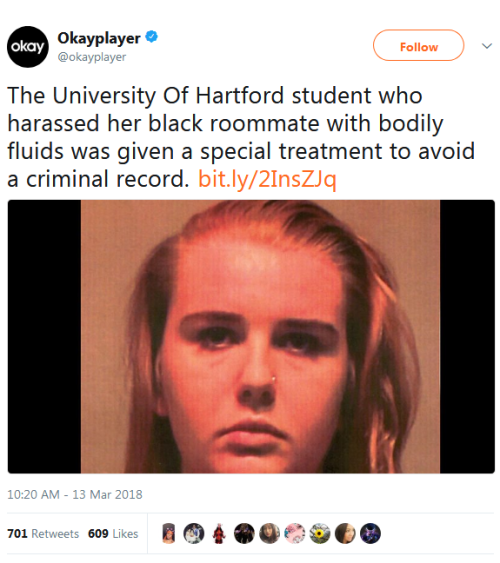The width and height of the screenshot is (500, 563).
Task: Open the last dark blue-purple avatar
Action: (370, 533)
